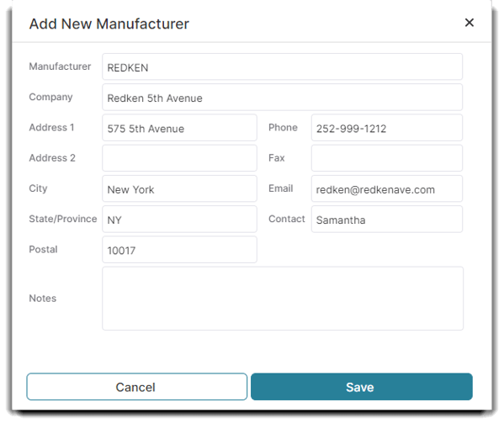This screenshot has height=434, width=504.
Task: Click the Manufacturer label
Action: click(60, 66)
